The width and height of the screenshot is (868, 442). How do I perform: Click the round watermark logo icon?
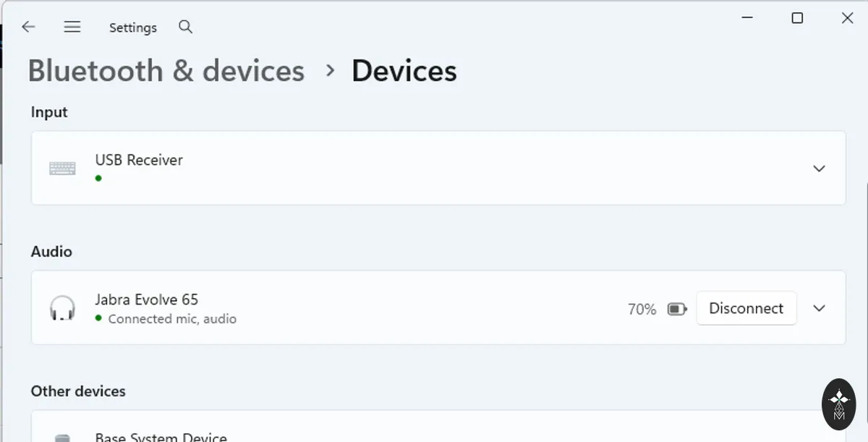pos(839,404)
